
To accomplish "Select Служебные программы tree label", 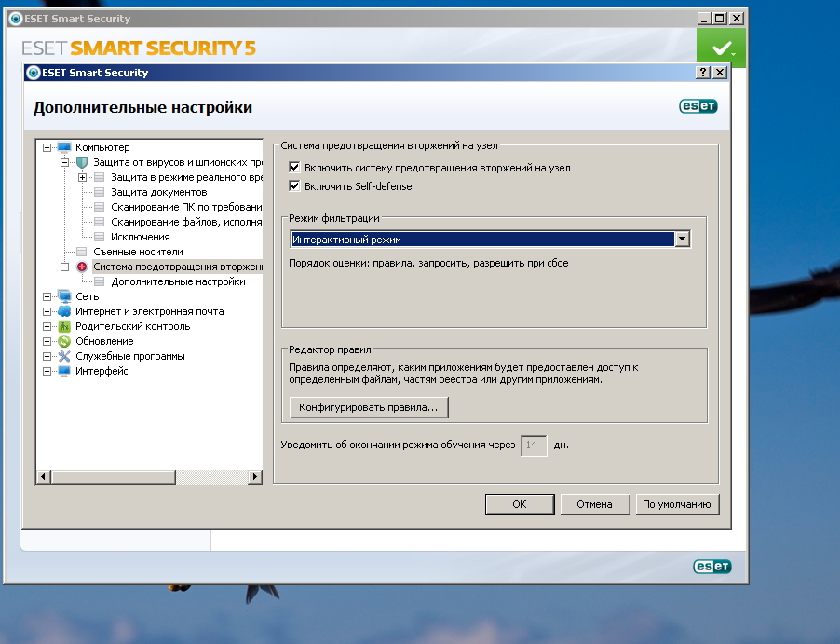I will 130,356.
